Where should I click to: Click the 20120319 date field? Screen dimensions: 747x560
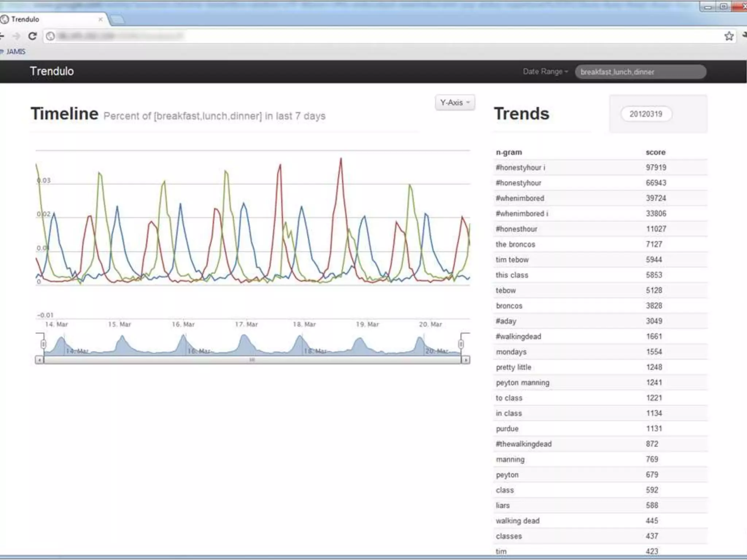[646, 114]
